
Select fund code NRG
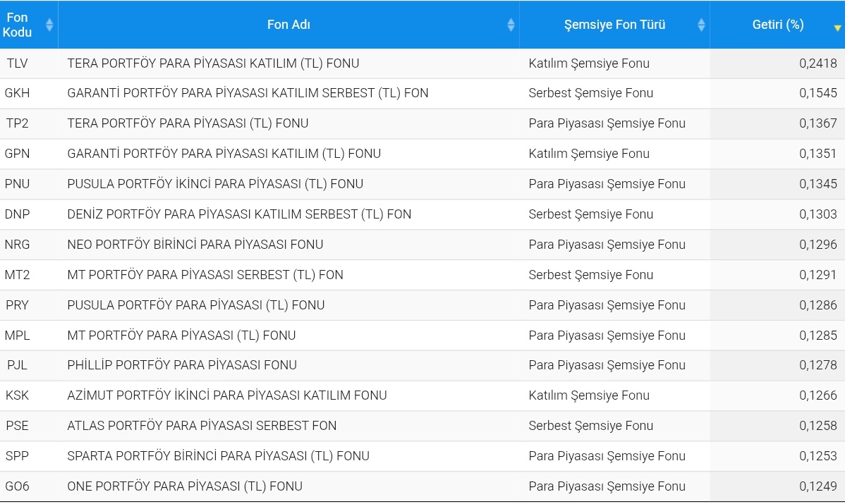point(17,245)
